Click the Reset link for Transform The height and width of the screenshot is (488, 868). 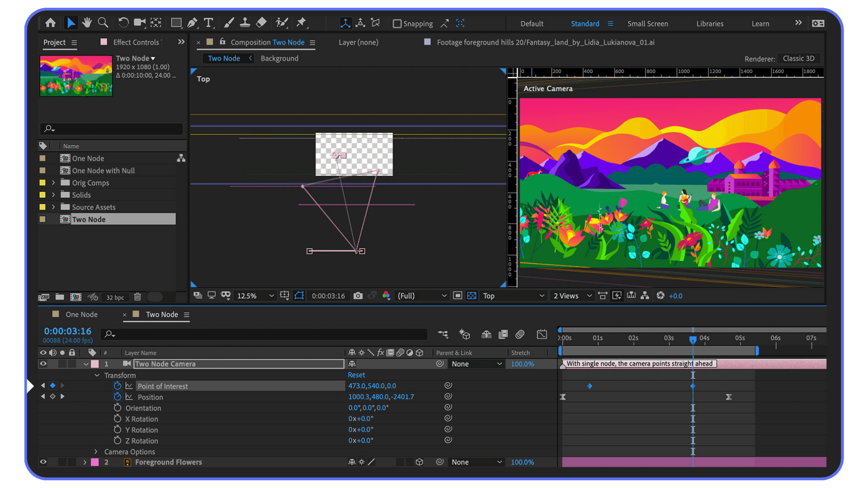[x=356, y=375]
